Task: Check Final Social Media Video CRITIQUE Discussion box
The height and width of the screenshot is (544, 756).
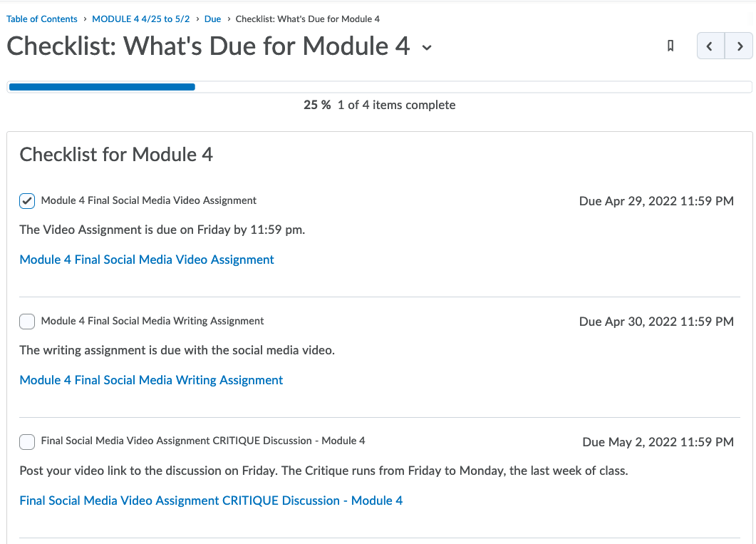Action: tap(27, 441)
